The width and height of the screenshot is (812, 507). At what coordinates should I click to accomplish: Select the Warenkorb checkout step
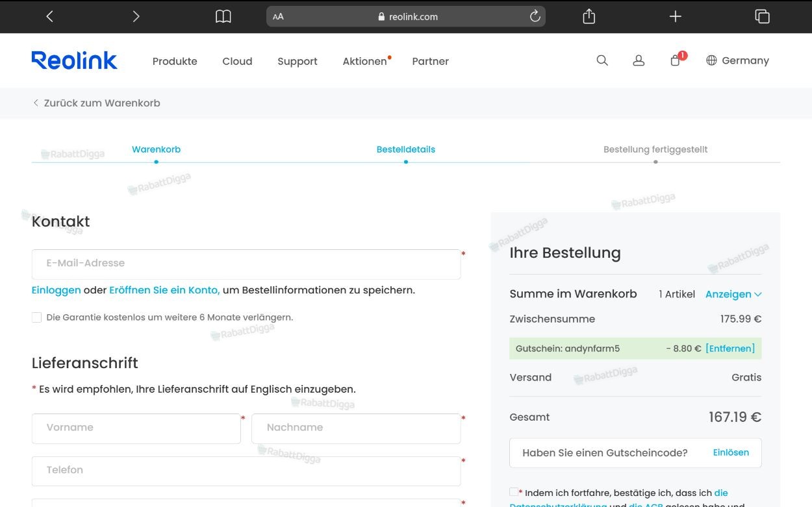(x=156, y=149)
